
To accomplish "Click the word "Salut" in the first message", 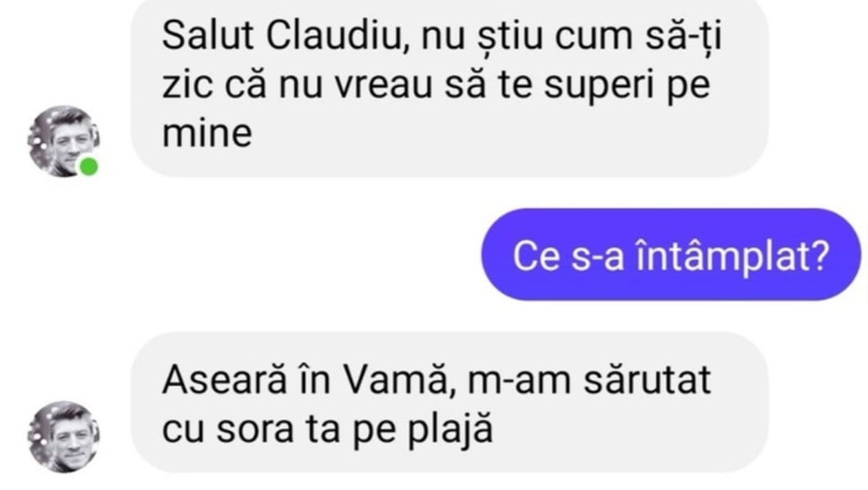I will 210,38.
